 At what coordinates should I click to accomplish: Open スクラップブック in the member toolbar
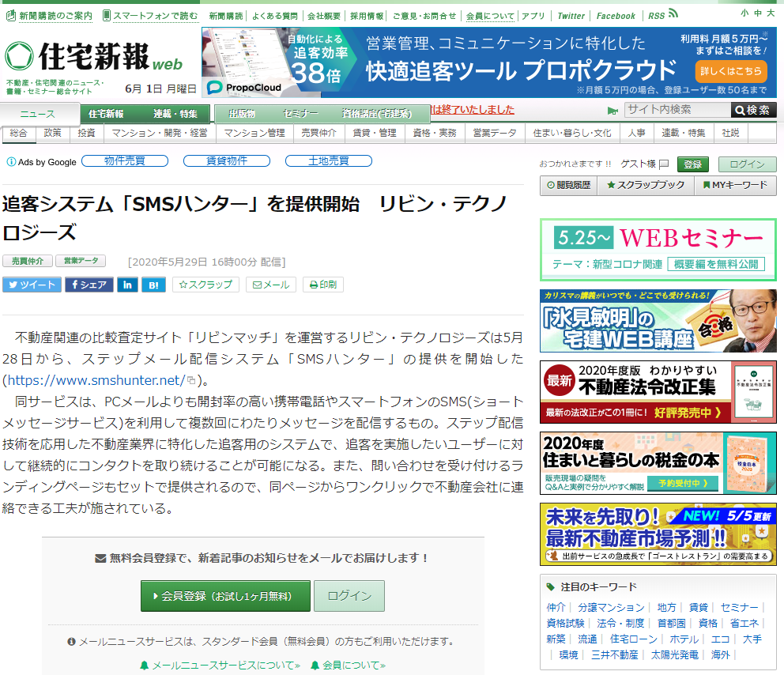click(x=646, y=185)
